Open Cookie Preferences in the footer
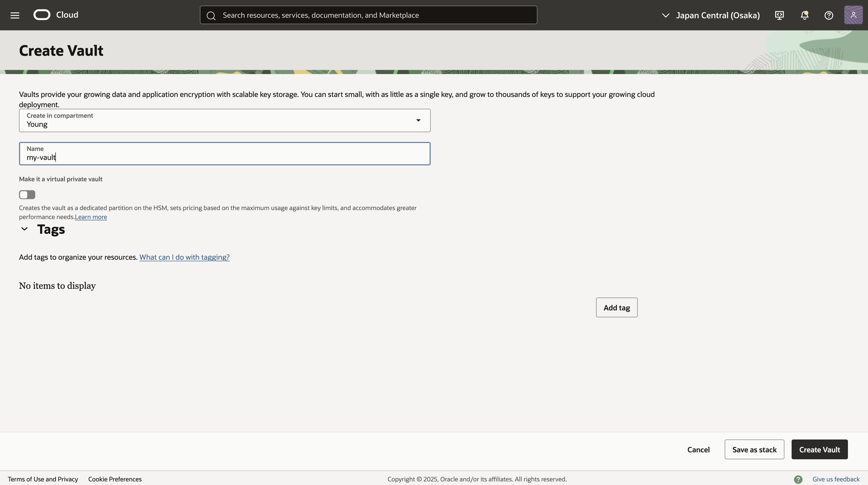Image resolution: width=868 pixels, height=485 pixels. pos(114,479)
